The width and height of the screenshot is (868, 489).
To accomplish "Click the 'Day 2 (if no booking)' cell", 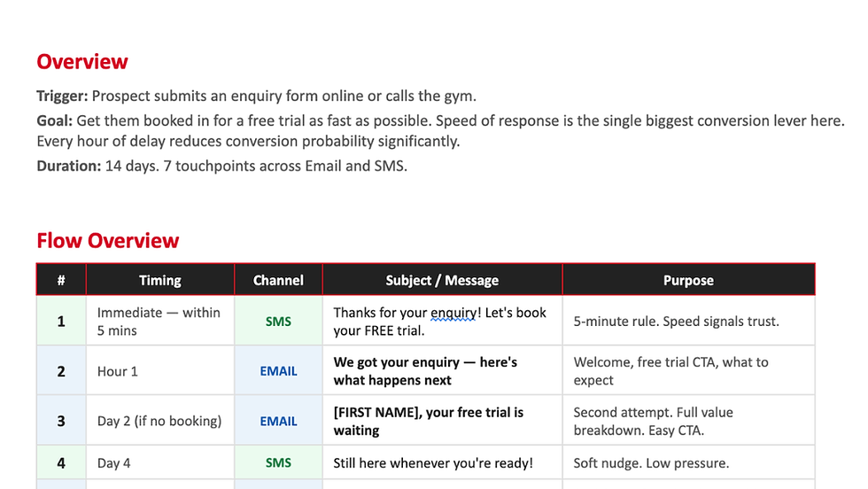I will 159,421.
